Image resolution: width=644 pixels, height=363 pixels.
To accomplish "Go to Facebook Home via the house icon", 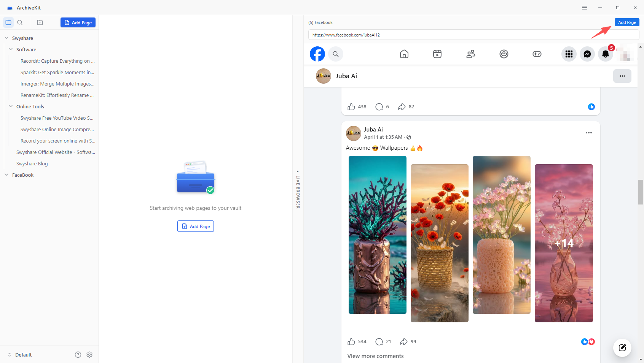I will (x=404, y=54).
